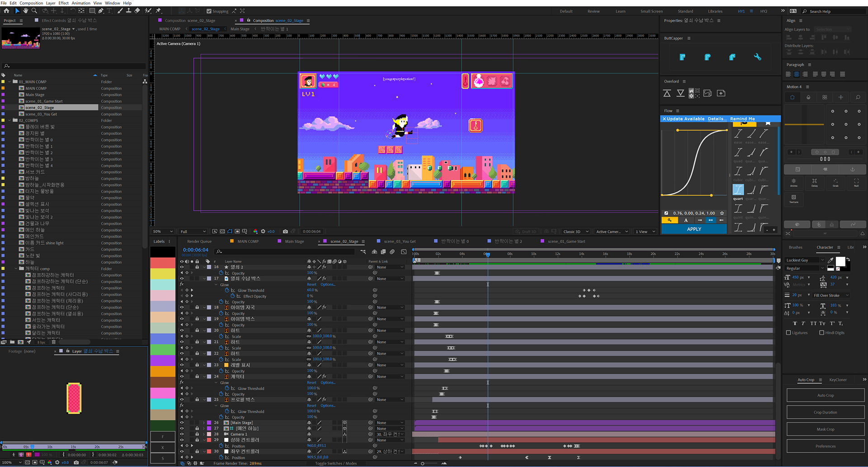Center-align text in Paragraph panel

point(797,74)
